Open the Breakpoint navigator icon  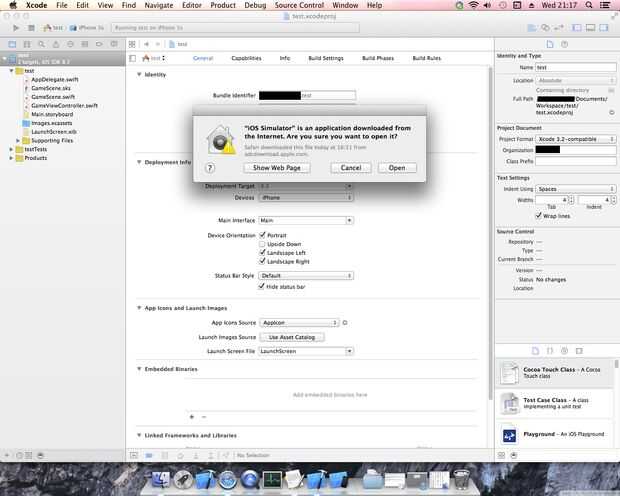tap(99, 44)
